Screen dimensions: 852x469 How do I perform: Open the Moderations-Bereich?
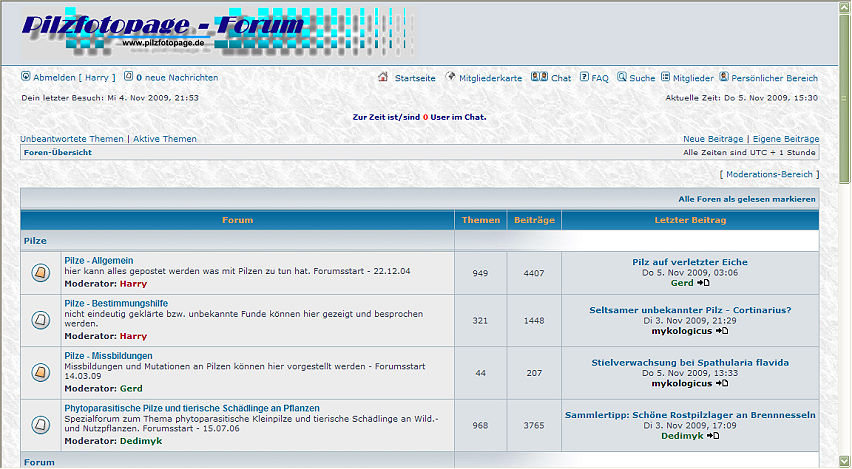point(769,174)
